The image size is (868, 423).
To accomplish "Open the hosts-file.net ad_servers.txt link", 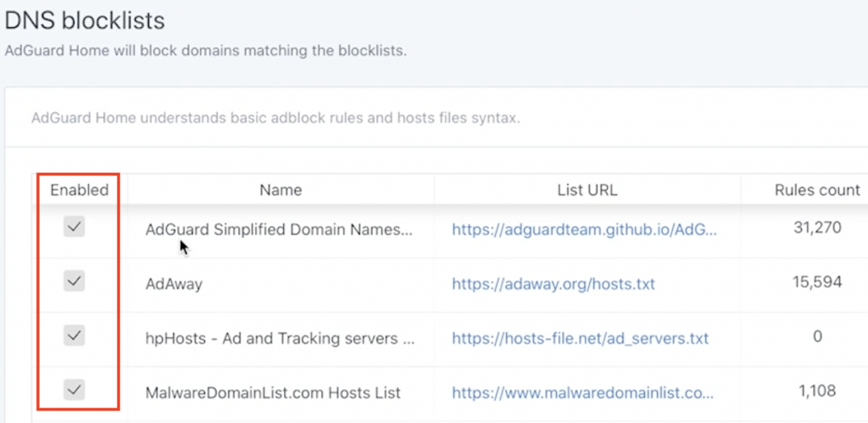I will 580,338.
